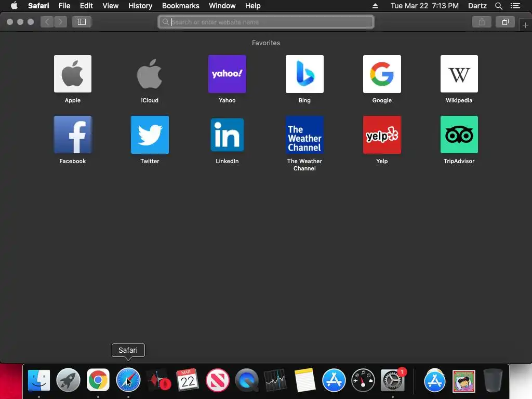Open the Applications folder in the Dock
The height and width of the screenshot is (399, 532).
pos(435,380)
